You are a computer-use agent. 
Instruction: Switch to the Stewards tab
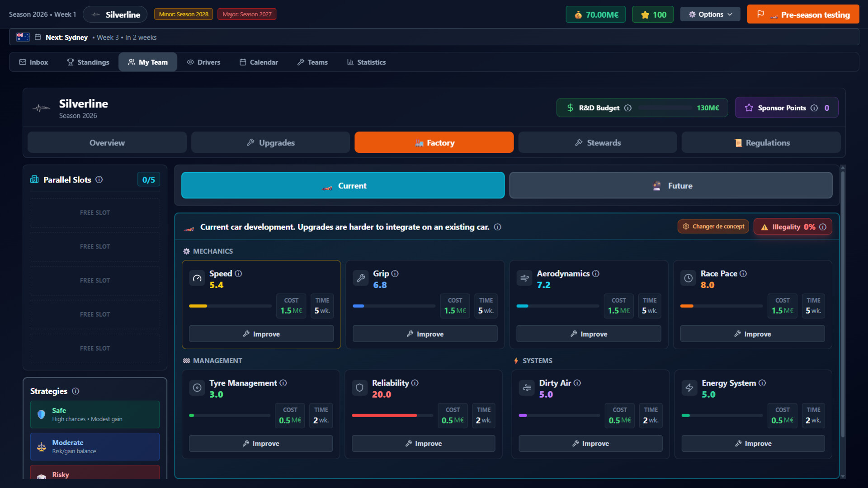(598, 142)
